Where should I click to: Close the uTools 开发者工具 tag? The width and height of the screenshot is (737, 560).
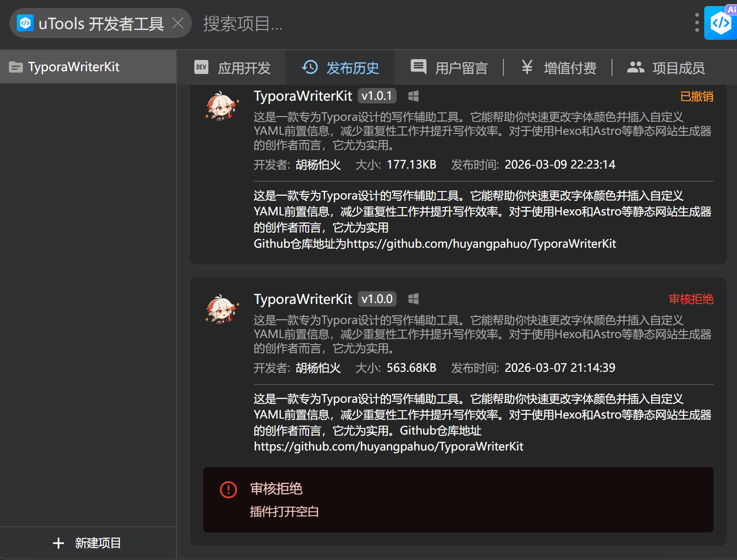pos(178,23)
